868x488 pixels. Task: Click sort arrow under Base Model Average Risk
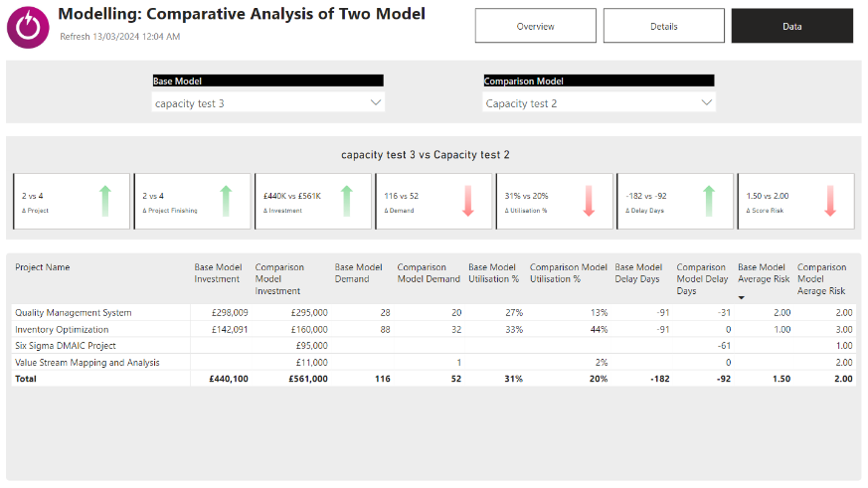(742, 297)
